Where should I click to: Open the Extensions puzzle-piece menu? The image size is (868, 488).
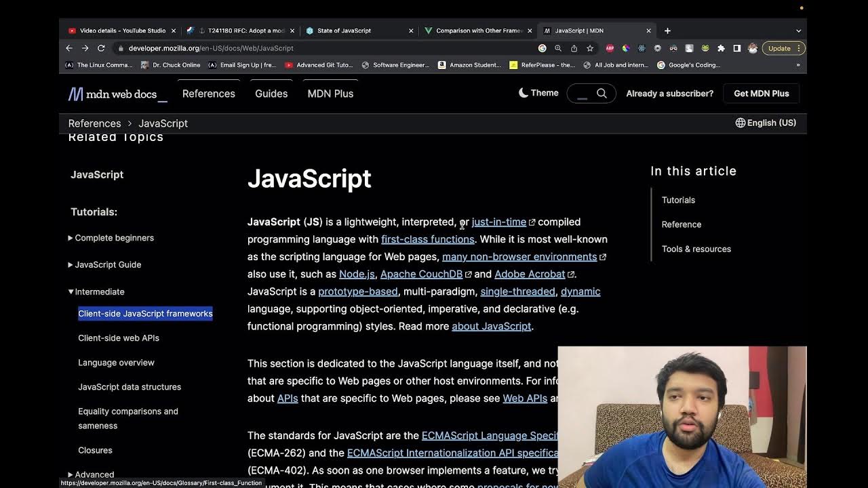pyautogui.click(x=721, y=48)
